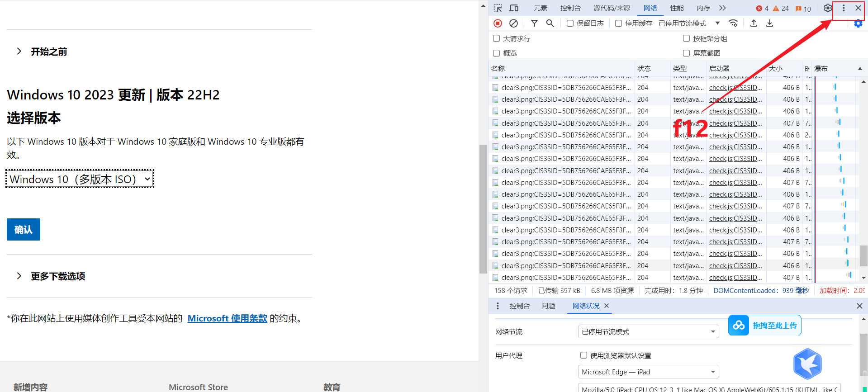The image size is (868, 392).
Task: Click the red errors count badge
Action: 762,9
